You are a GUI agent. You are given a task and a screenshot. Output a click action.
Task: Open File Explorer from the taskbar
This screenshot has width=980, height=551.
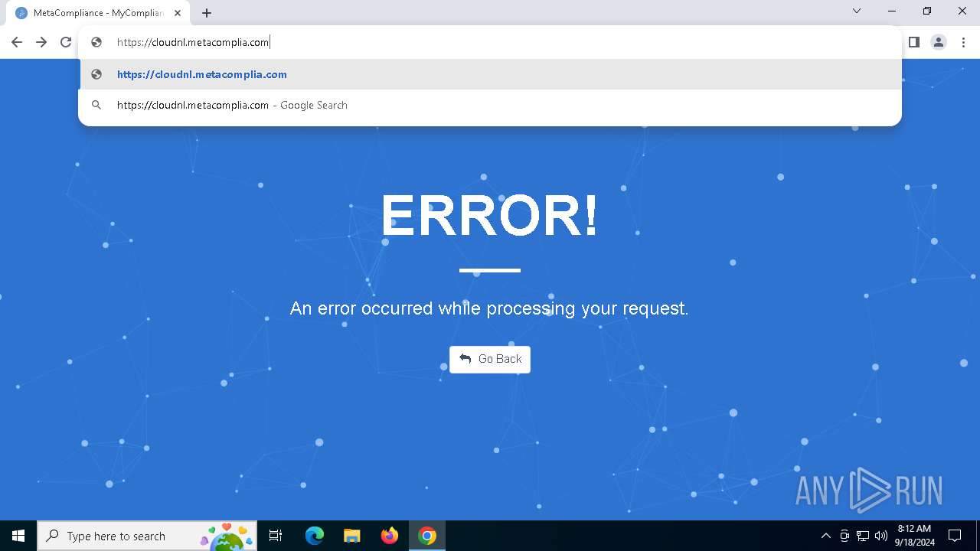(x=352, y=536)
